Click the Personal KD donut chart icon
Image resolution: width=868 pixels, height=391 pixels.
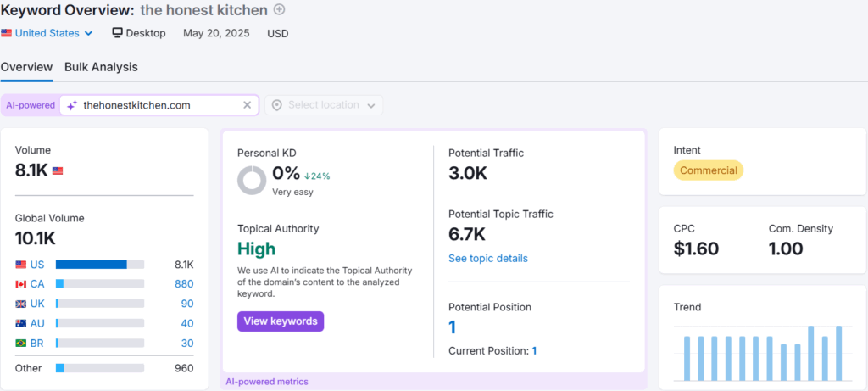(x=252, y=181)
